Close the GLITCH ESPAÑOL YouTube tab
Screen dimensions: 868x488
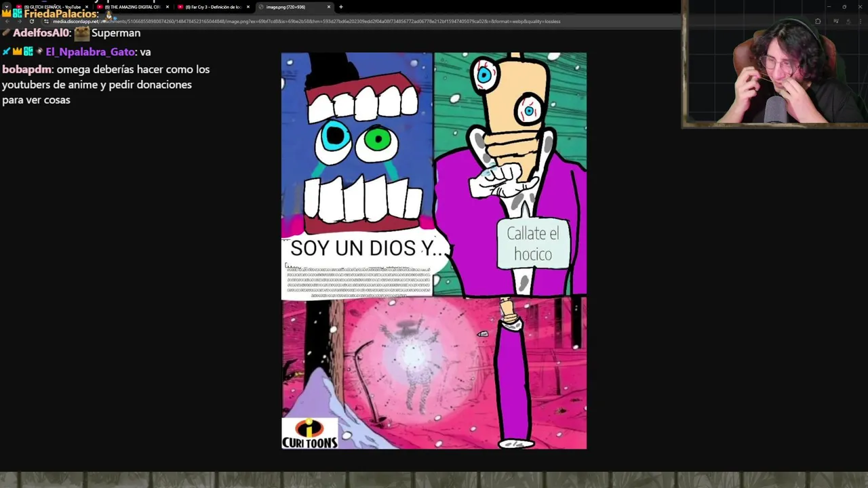pyautogui.click(x=87, y=7)
